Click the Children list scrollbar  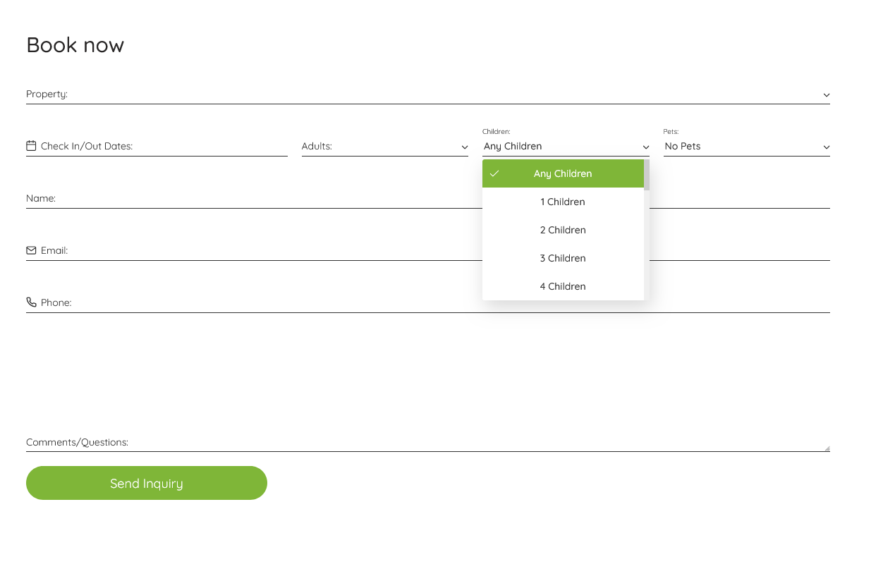tap(647, 233)
